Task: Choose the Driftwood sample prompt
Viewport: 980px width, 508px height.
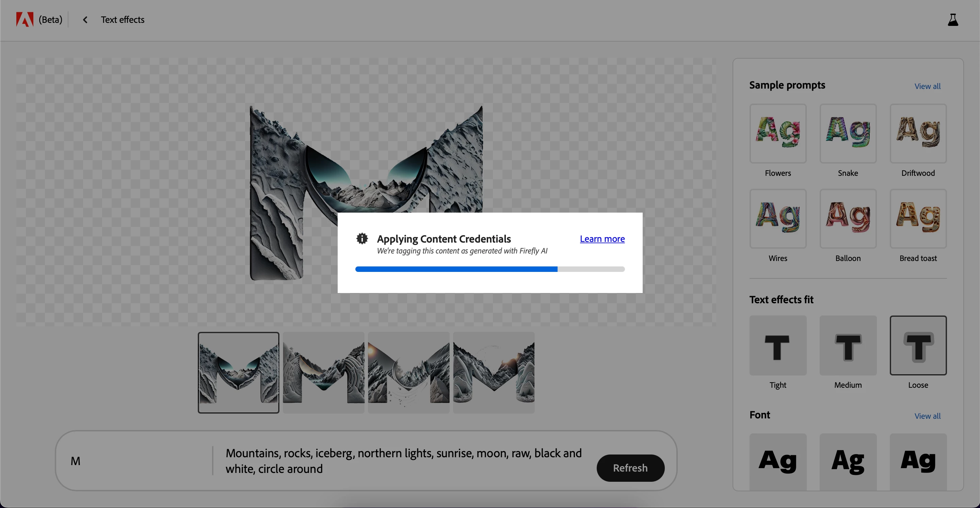Action: [918, 134]
